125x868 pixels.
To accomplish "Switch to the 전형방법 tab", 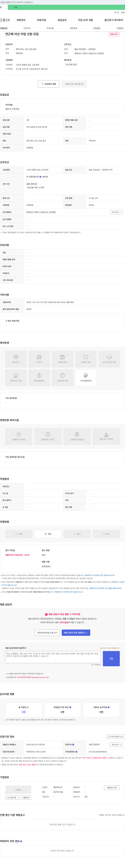I will click(97, 28).
